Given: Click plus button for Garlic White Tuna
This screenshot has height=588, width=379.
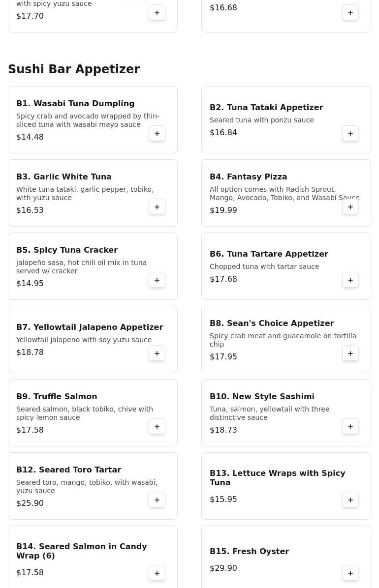Looking at the screenshot, I should click(x=157, y=207).
